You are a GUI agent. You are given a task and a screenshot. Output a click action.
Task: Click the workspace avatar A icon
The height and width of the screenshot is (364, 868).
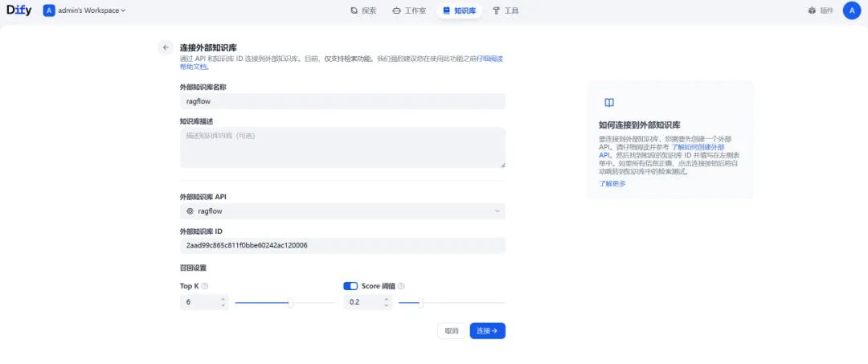pyautogui.click(x=49, y=10)
